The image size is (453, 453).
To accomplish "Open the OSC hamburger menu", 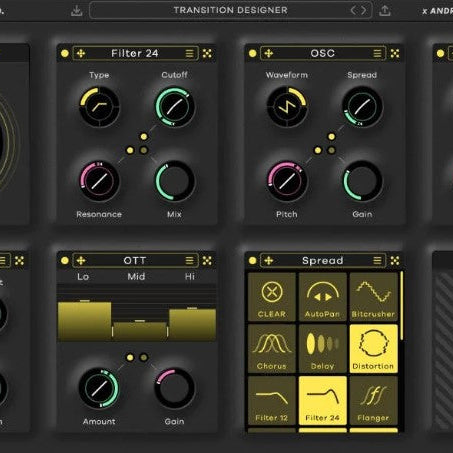I will [x=377, y=53].
